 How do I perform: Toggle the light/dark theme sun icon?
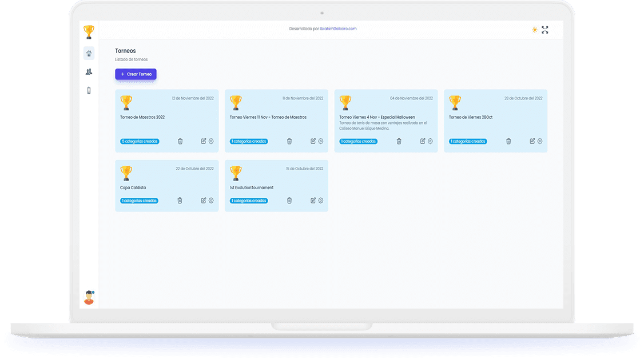pos(535,30)
